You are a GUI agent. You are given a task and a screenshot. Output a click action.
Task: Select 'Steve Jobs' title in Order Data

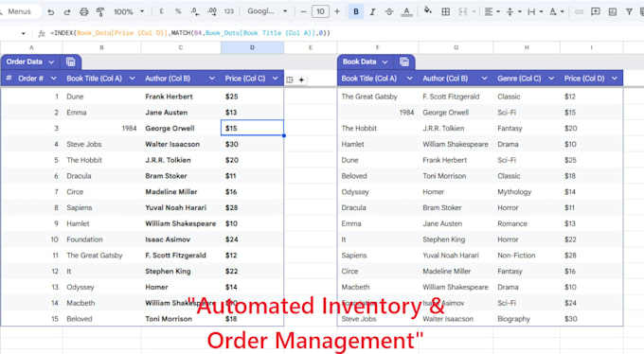pos(83,144)
